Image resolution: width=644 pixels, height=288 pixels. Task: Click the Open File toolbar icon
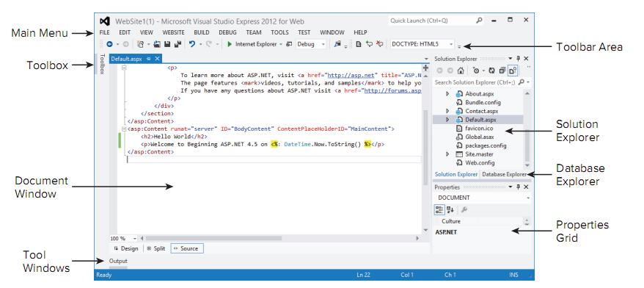tap(157, 44)
